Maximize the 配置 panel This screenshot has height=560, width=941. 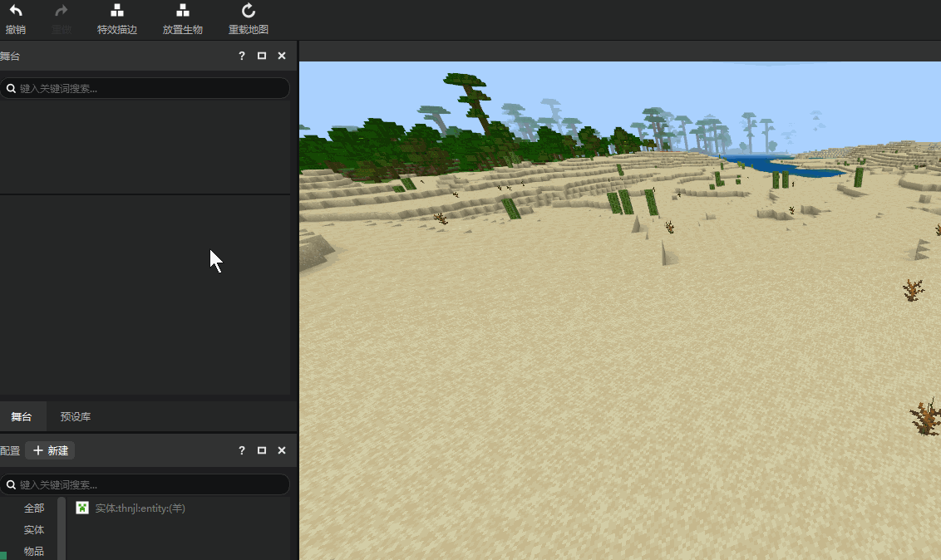coord(262,450)
